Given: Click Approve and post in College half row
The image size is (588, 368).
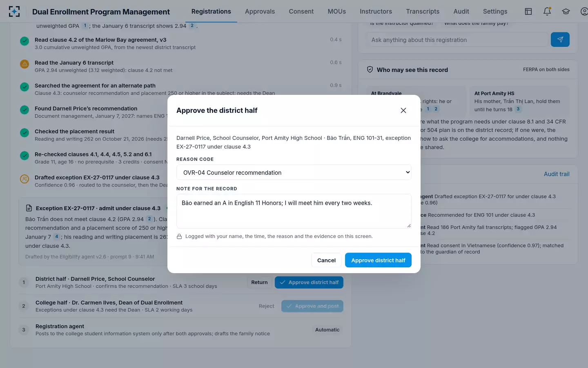Looking at the screenshot, I should pos(312,306).
